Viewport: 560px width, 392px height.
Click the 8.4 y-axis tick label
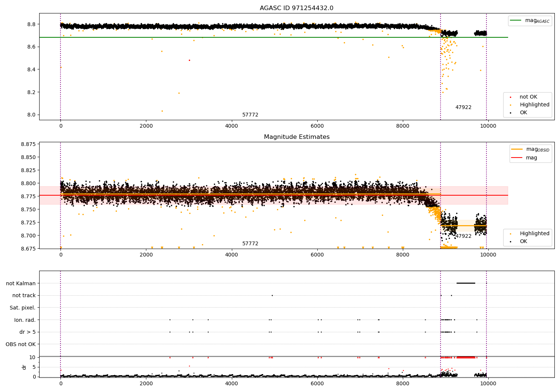point(31,69)
